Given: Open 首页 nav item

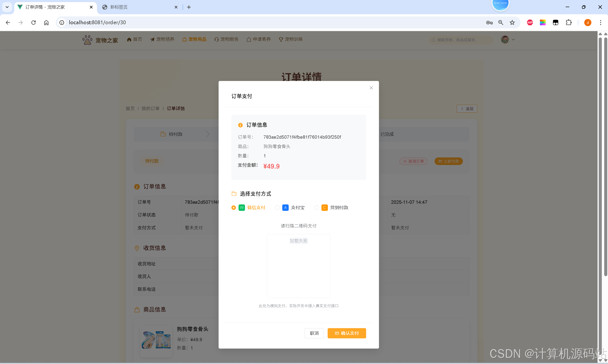Looking at the screenshot, I should point(135,39).
